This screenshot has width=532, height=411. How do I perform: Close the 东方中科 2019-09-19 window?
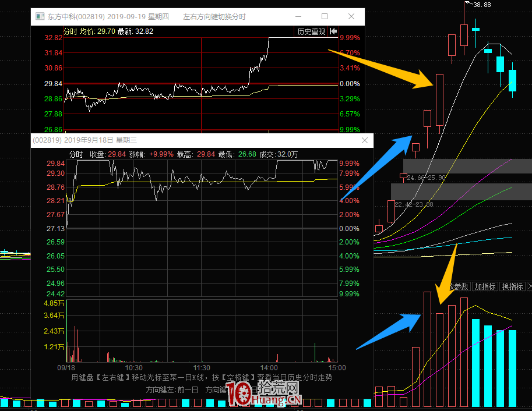point(351,16)
